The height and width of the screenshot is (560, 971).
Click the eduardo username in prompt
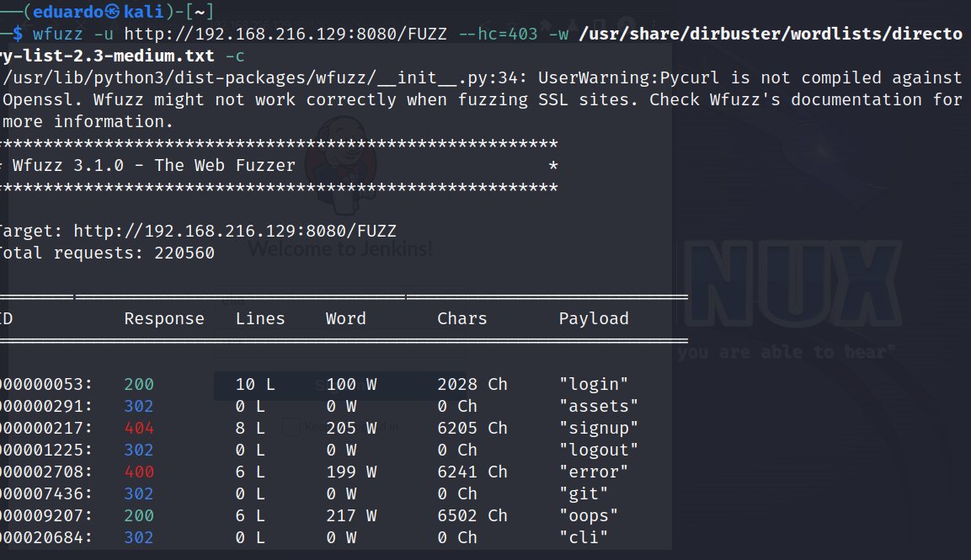click(x=67, y=12)
